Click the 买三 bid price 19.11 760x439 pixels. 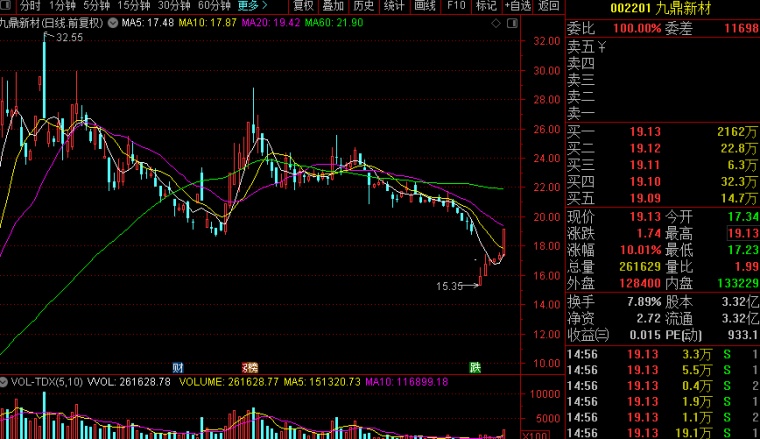[645, 165]
